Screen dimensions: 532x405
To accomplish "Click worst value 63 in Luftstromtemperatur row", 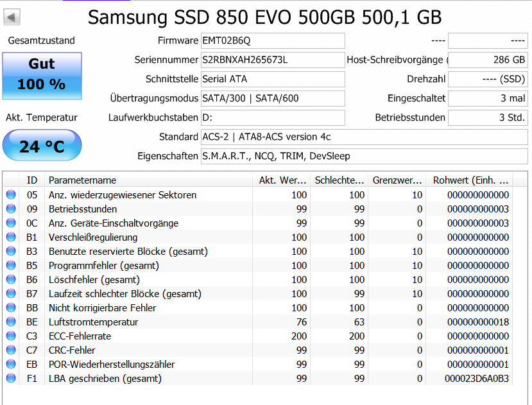I will point(359,322).
